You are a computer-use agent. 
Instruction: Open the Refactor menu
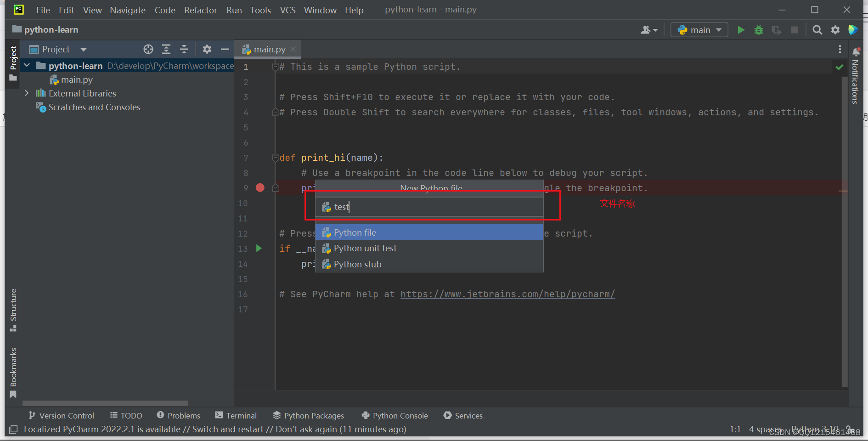tap(201, 10)
